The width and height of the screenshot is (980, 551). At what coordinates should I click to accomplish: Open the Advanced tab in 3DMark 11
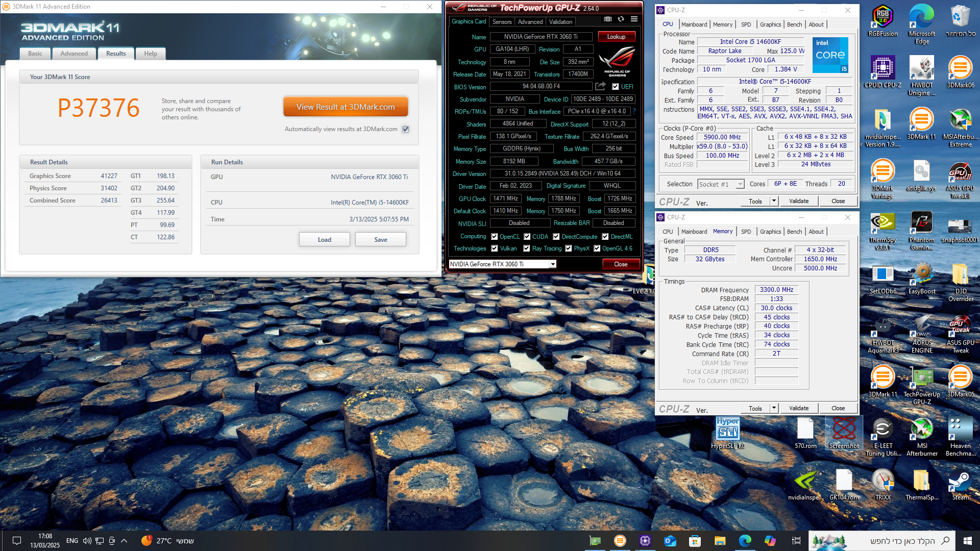point(74,54)
